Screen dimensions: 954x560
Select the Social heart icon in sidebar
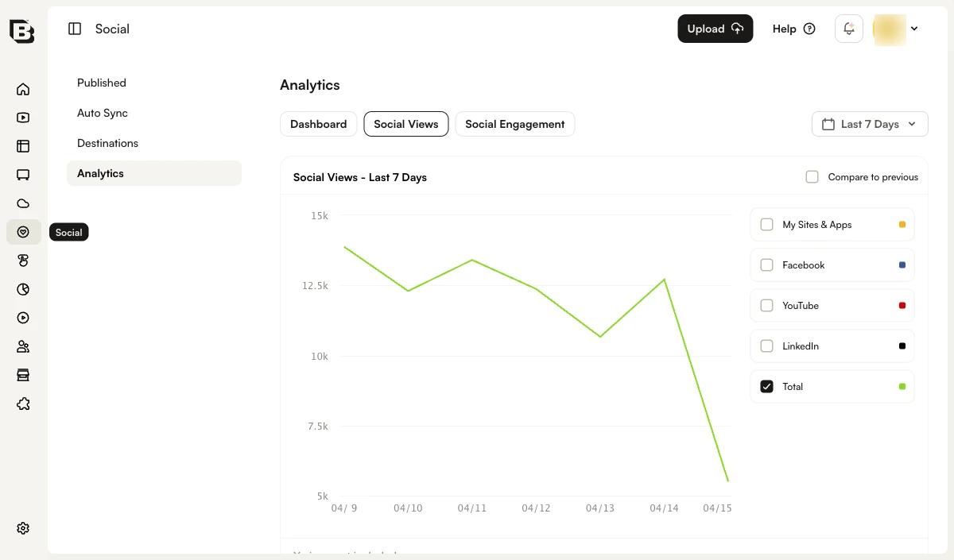coord(23,232)
